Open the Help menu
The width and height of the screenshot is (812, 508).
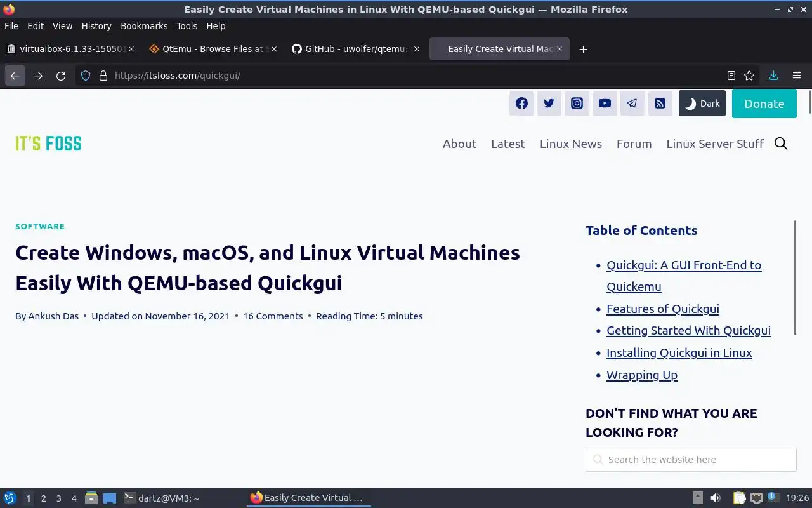pyautogui.click(x=216, y=26)
